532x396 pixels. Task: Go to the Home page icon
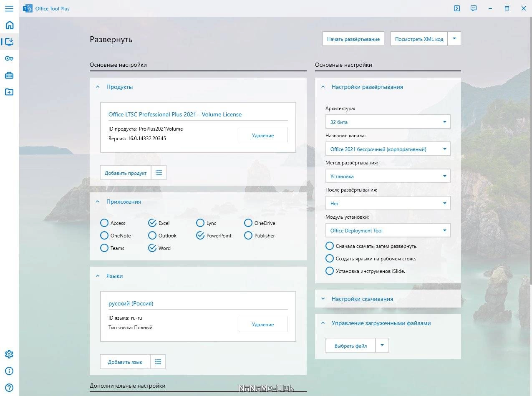click(x=9, y=25)
